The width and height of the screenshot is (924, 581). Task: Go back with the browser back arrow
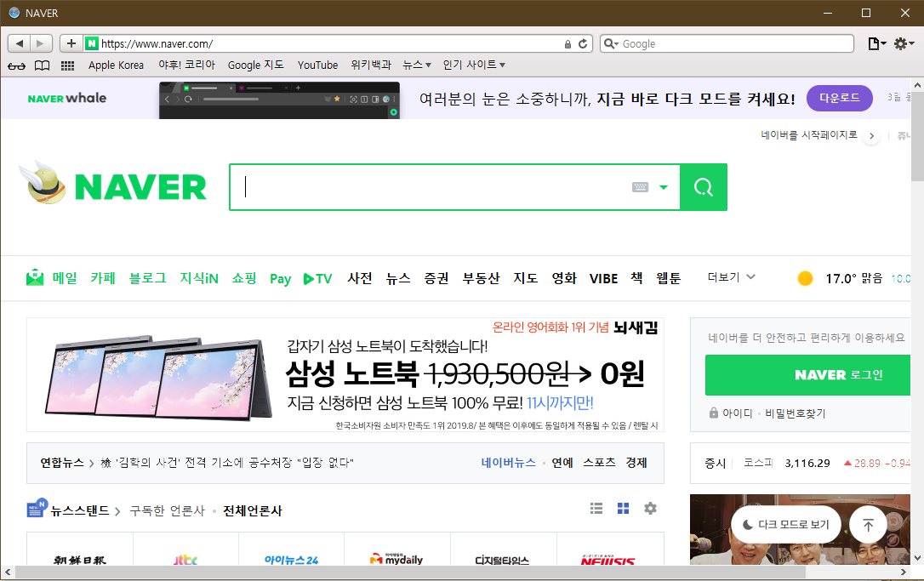tap(19, 43)
